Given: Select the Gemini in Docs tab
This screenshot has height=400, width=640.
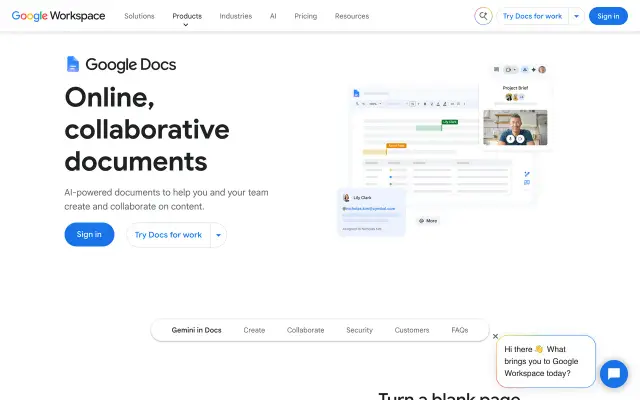Looking at the screenshot, I should coord(196,330).
